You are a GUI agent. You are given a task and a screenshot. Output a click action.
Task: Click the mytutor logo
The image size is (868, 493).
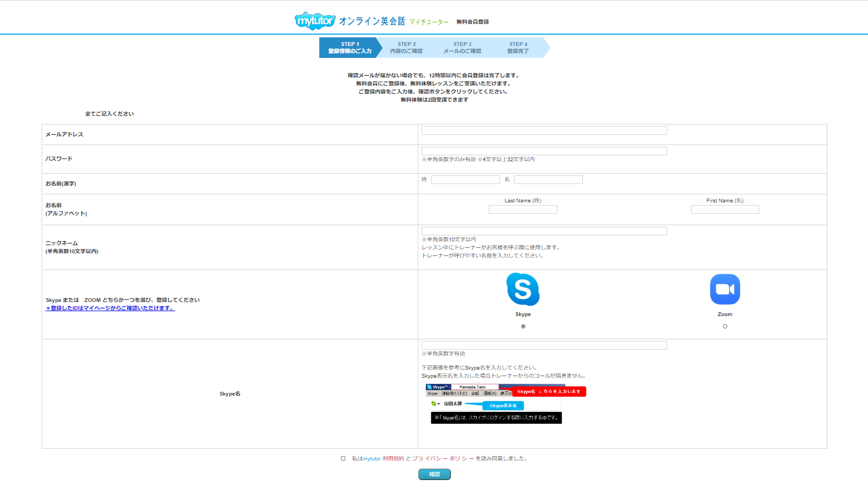[x=315, y=21]
